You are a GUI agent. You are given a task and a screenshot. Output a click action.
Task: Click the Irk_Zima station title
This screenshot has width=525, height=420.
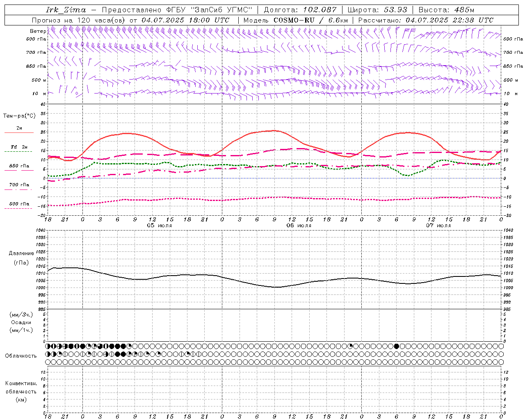pos(66,10)
